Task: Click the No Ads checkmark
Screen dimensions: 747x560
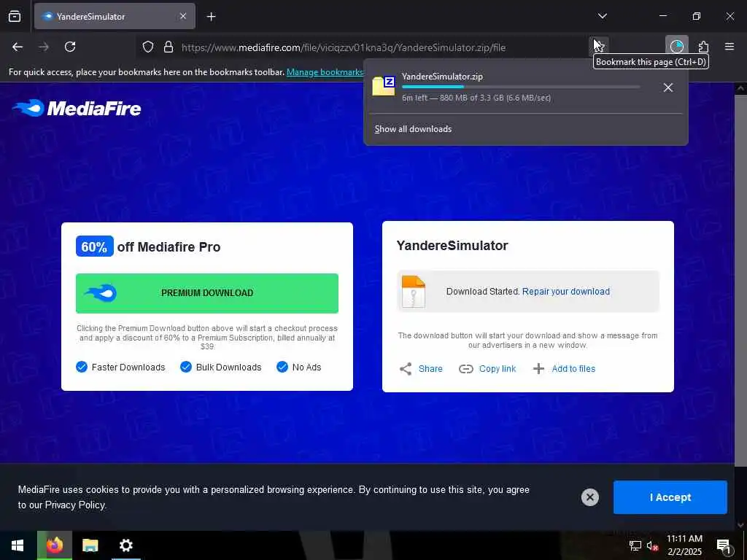Action: [282, 367]
